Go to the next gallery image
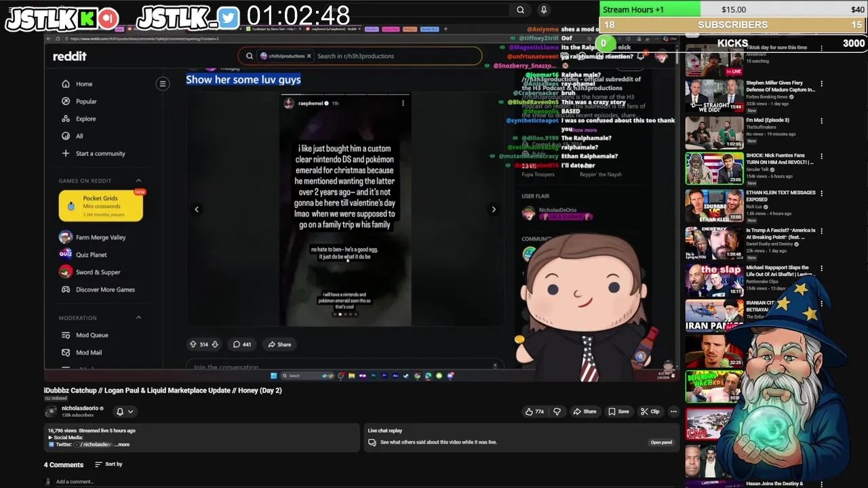This screenshot has height=488, width=868. (494, 209)
